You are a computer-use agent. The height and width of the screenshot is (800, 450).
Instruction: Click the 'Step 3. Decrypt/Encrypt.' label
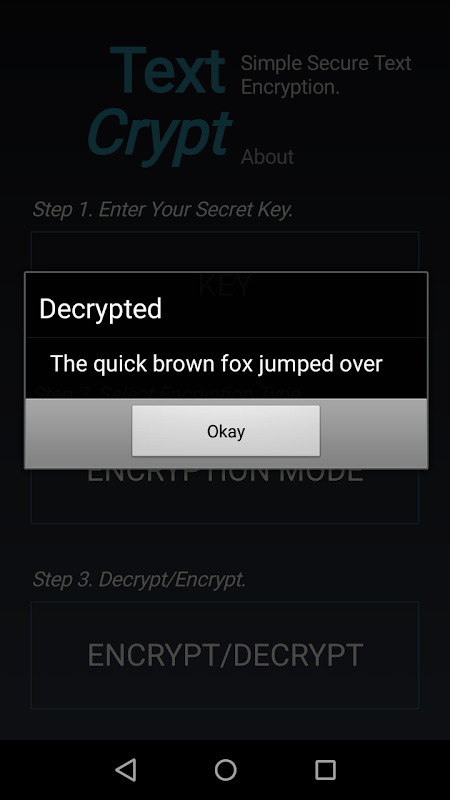(139, 579)
